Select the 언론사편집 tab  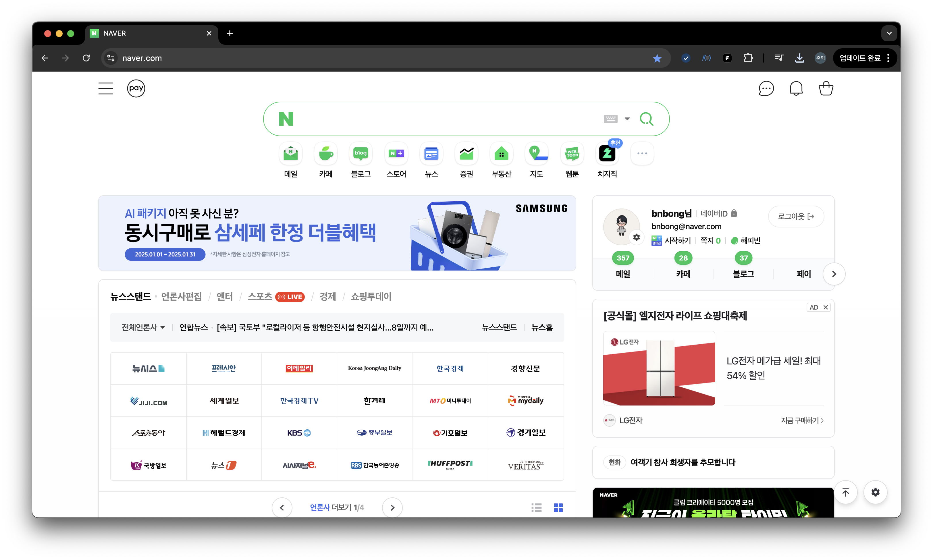[x=181, y=297]
